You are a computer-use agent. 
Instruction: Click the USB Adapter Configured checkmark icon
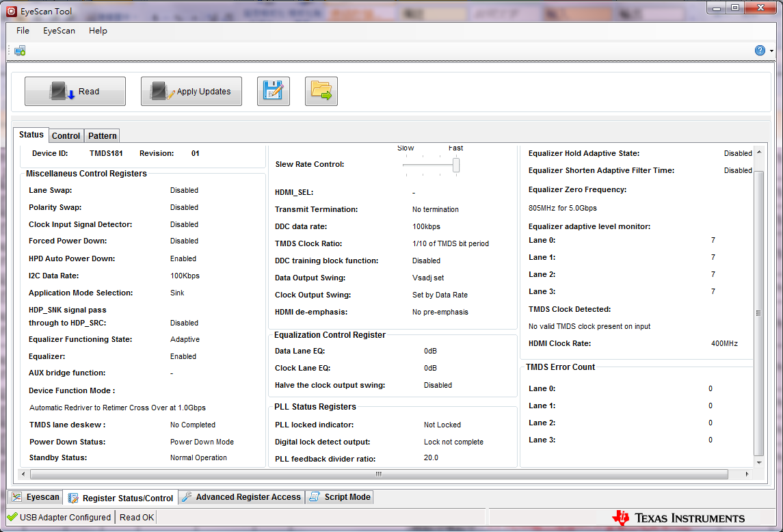[x=12, y=517]
